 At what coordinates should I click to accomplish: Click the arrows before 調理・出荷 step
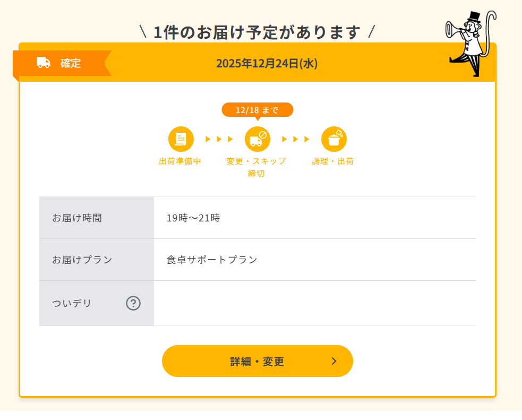point(296,139)
